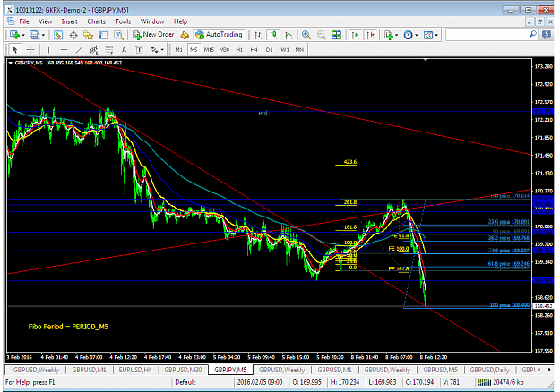Click the search magnifier icon

(x=533, y=35)
